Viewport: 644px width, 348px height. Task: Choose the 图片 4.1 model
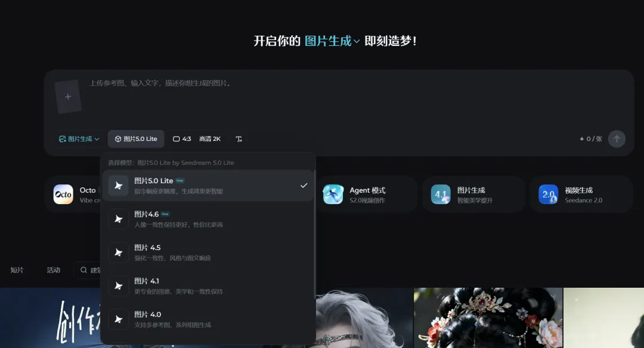(x=208, y=285)
